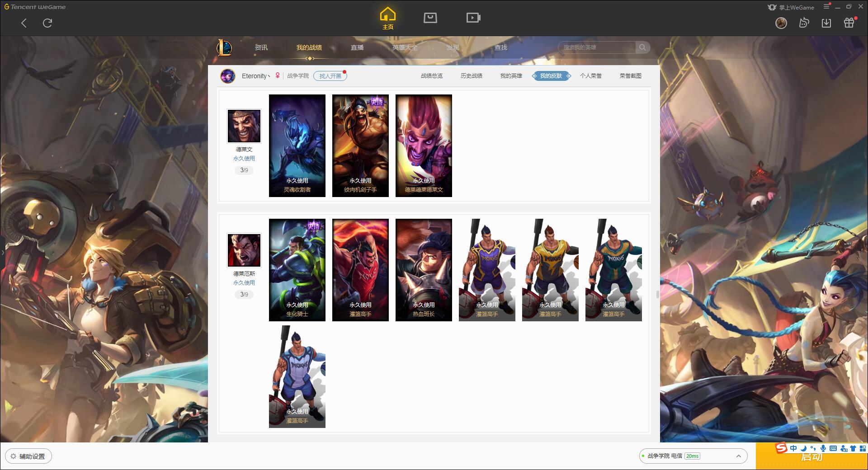The height and width of the screenshot is (470, 868).
Task: Expand the left edge side panel arrow
Action: [x=2, y=253]
